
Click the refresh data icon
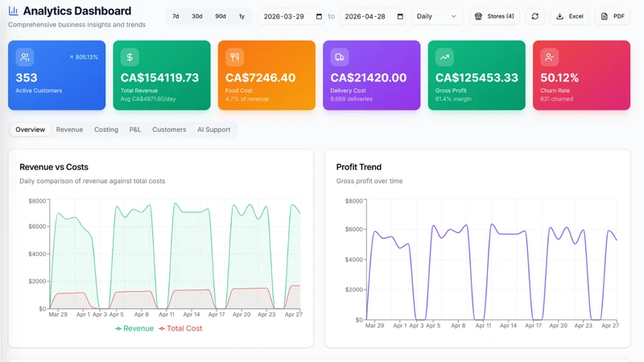(535, 16)
